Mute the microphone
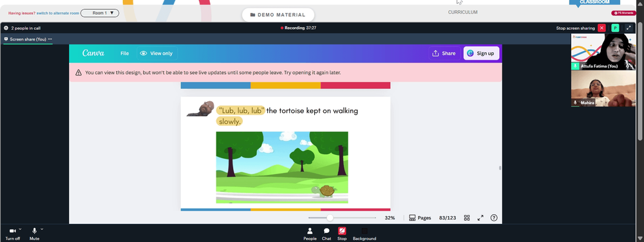 click(35, 234)
